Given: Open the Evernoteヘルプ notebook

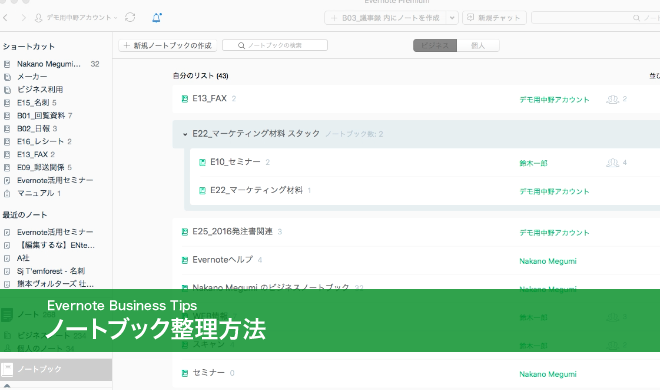Looking at the screenshot, I should click(x=223, y=260).
